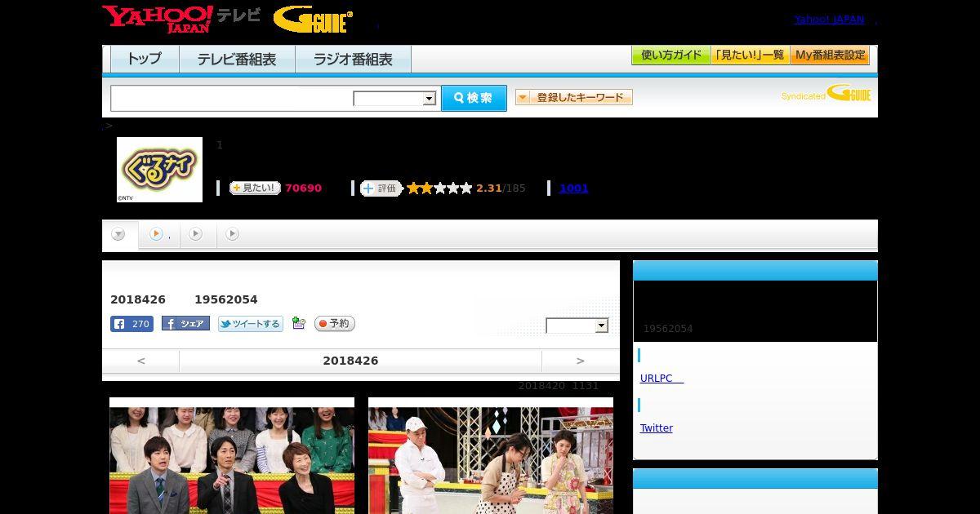Click the star rating bar

[439, 188]
